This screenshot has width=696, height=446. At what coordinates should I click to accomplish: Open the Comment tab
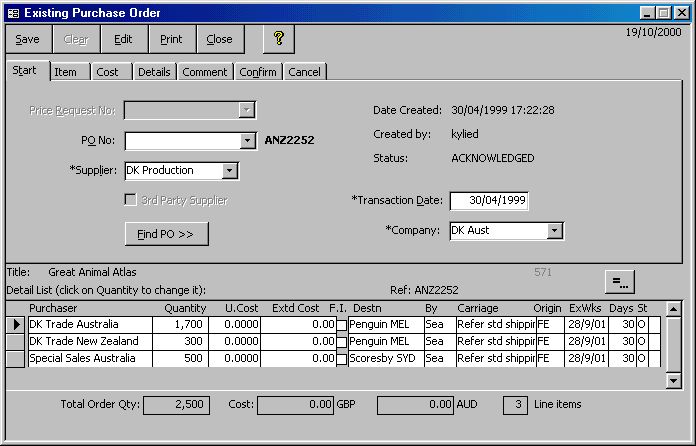[x=205, y=72]
